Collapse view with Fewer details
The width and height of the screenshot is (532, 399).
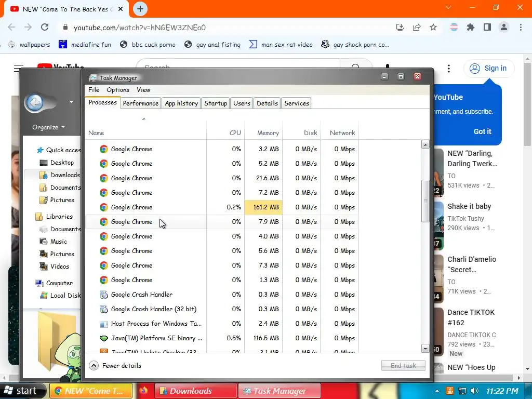click(x=115, y=365)
